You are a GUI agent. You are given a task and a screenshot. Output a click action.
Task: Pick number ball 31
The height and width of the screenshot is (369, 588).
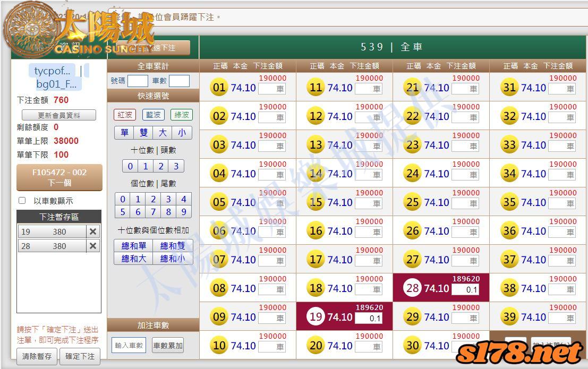pyautogui.click(x=509, y=88)
